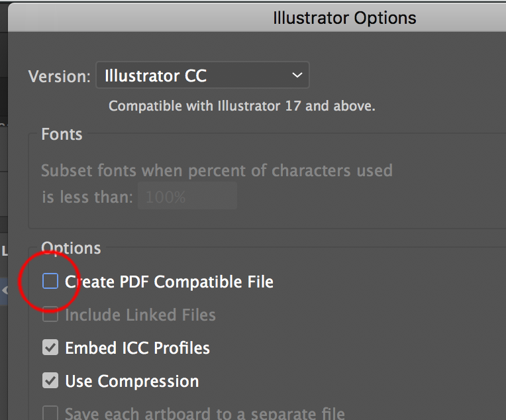Open the Version dropdown showing Illustrator CC
506x420 pixels.
202,76
